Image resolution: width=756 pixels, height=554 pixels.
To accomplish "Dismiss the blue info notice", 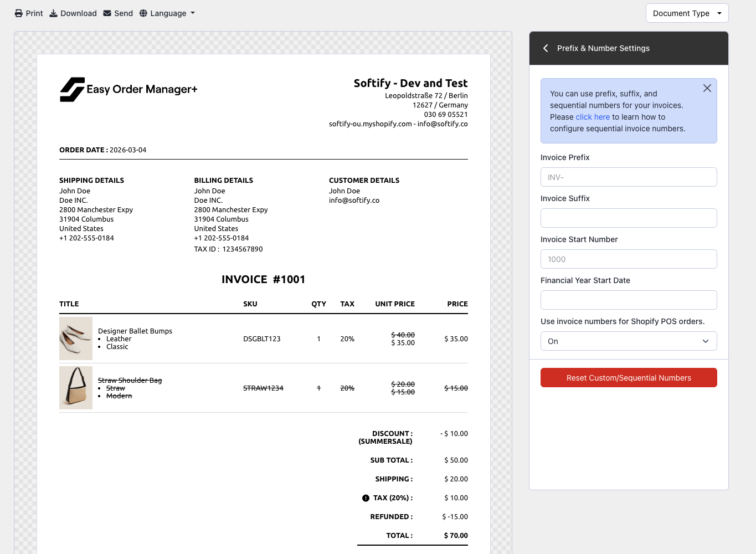I will pyautogui.click(x=707, y=88).
